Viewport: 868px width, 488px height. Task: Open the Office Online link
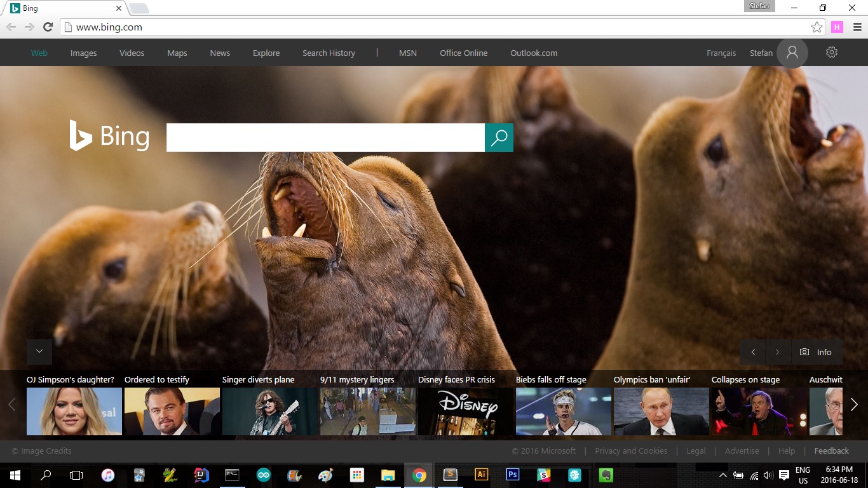[464, 53]
